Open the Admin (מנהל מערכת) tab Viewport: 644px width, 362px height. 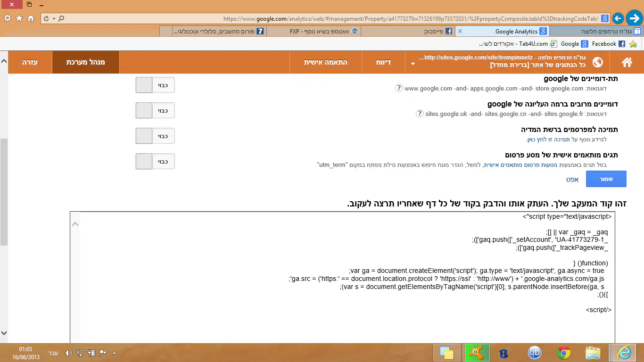(x=85, y=62)
